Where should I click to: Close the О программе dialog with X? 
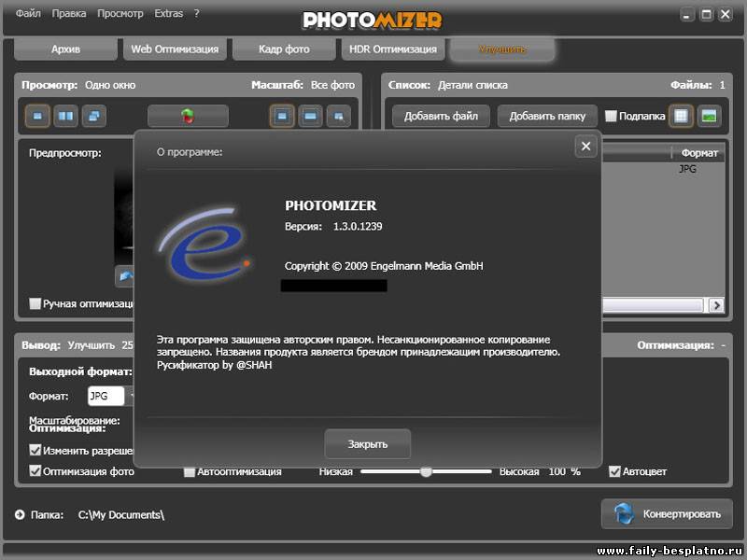pyautogui.click(x=586, y=147)
